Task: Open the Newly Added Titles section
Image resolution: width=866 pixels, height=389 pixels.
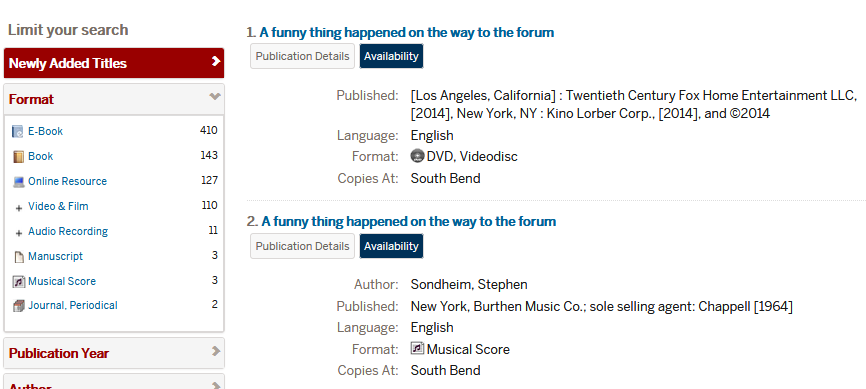Action: tap(114, 63)
